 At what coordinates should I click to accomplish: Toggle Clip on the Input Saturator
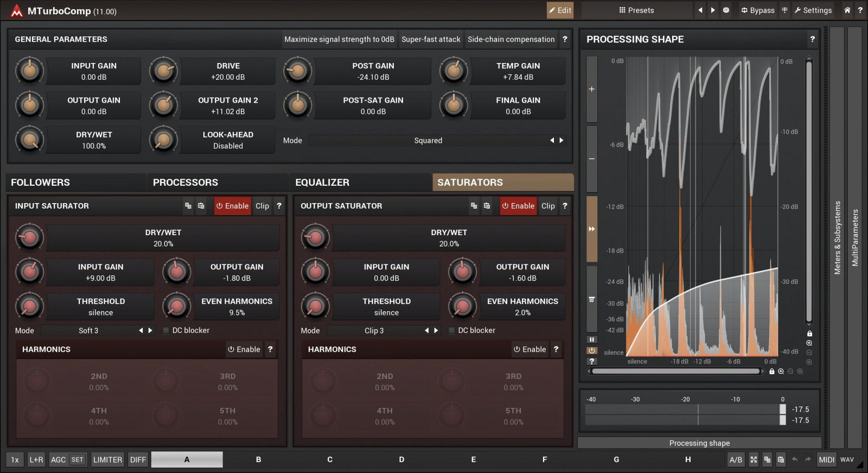coord(262,206)
